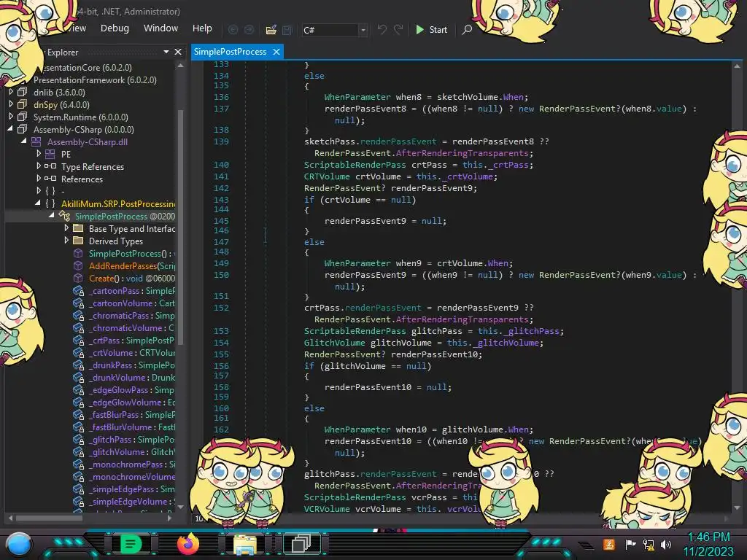The image size is (747, 560).
Task: Close the Assembly Explorer panel
Action: point(178,52)
